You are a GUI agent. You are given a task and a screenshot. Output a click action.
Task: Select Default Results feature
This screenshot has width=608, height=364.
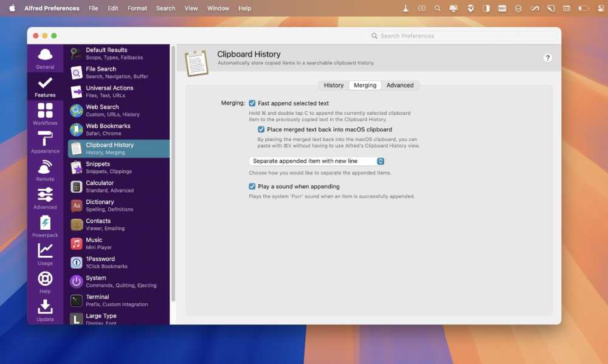(x=119, y=53)
